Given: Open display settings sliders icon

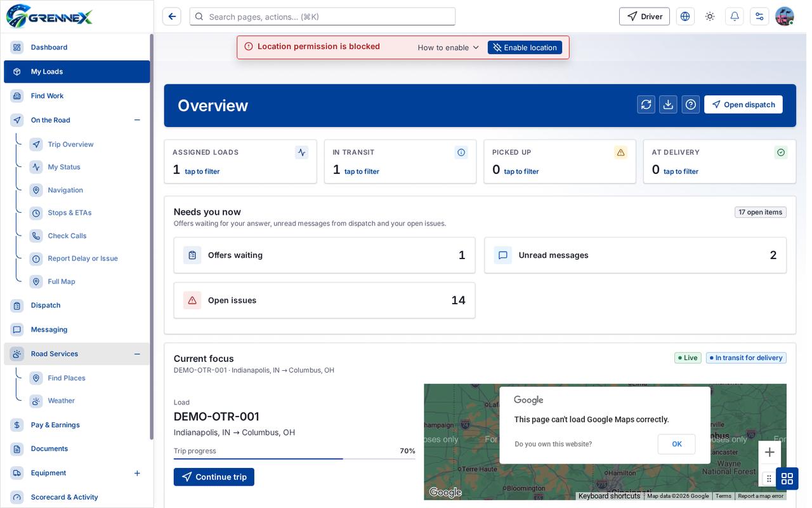Looking at the screenshot, I should (759, 17).
